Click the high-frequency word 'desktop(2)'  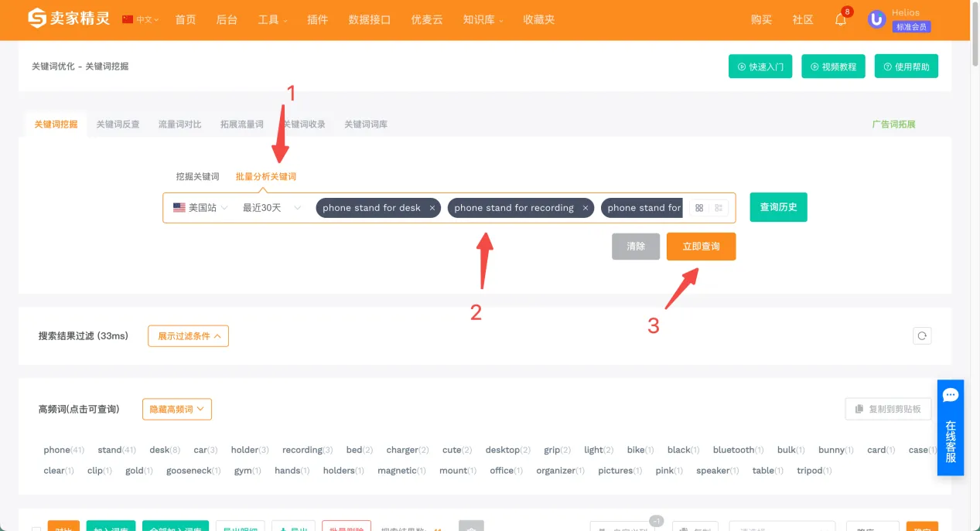[x=508, y=450]
